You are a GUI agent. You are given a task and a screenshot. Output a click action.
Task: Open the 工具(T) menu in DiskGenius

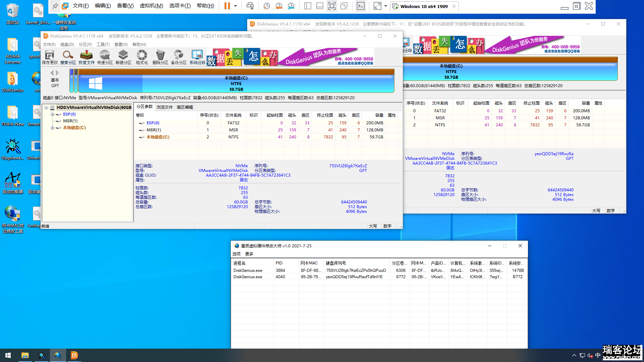point(103,44)
